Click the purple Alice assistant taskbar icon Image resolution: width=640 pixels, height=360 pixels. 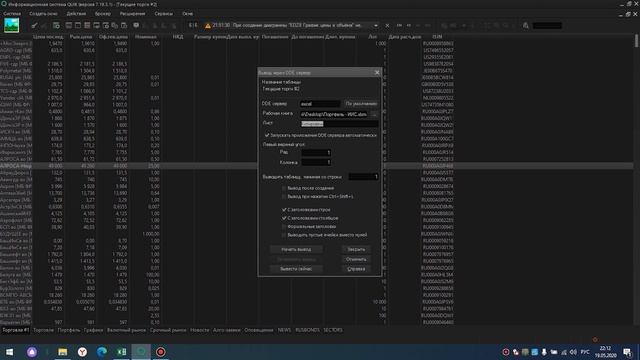32,352
